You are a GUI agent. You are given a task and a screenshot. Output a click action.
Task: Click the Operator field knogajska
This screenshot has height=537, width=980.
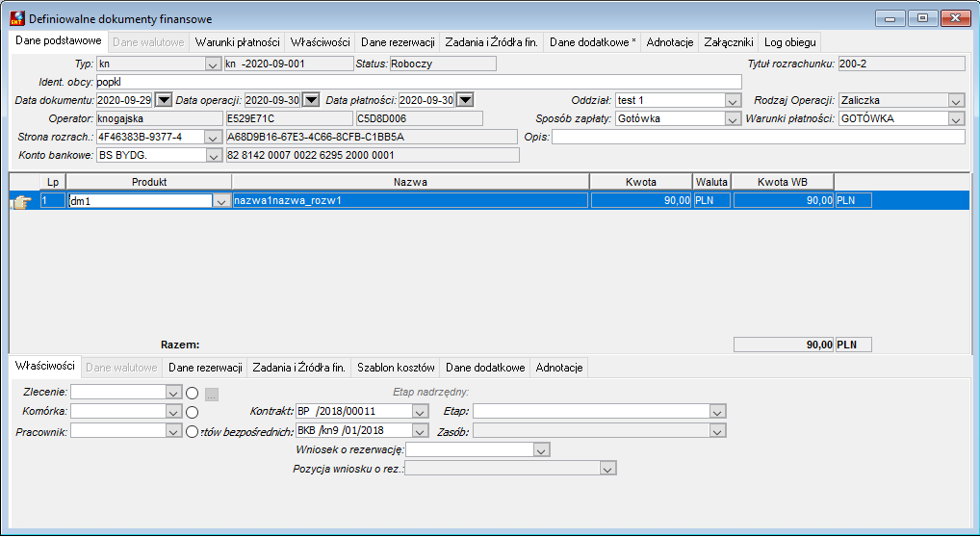pos(159,118)
